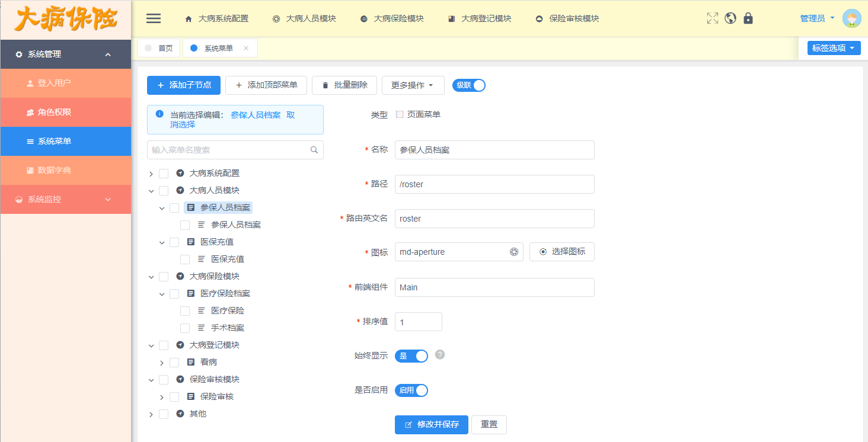
Task: Disable the 始终显示 switch
Action: [x=411, y=355]
